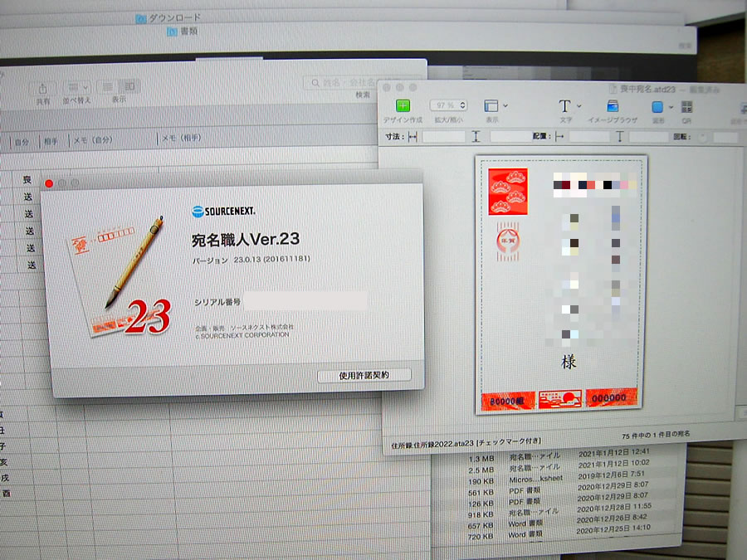Screen dimensions: 747x560
Task: Select the 文字 text tool icon
Action: point(564,105)
